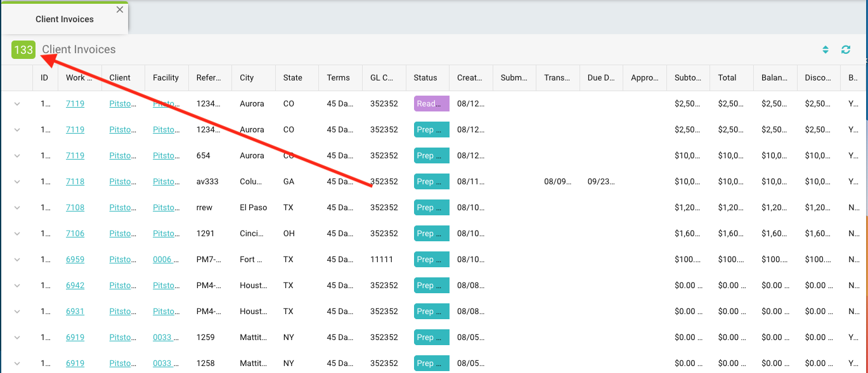Viewport: 868px width, 373px height.
Task: Click the purple Ready status badge
Action: click(x=431, y=104)
